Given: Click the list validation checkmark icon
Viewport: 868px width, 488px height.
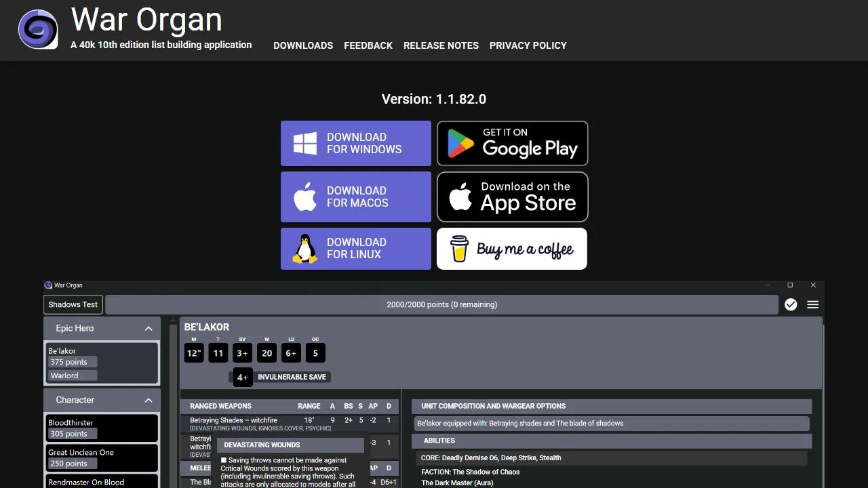Looking at the screenshot, I should pos(791,304).
